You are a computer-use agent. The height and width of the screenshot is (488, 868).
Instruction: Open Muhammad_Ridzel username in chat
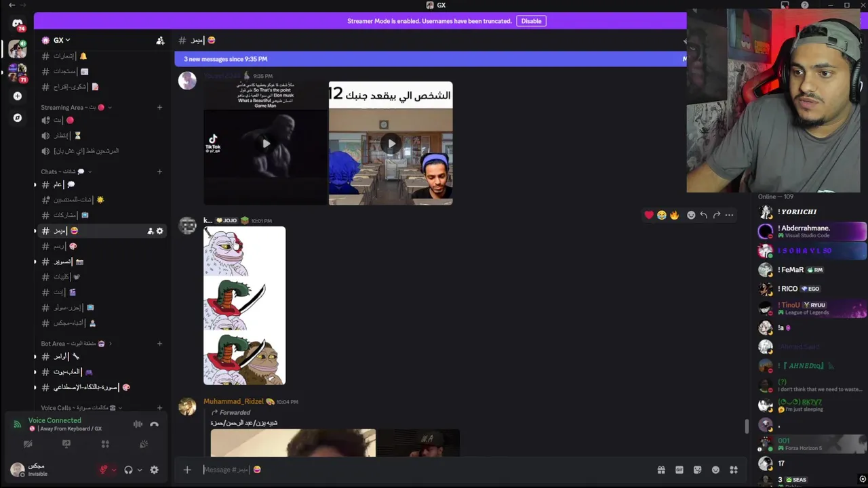tap(233, 401)
